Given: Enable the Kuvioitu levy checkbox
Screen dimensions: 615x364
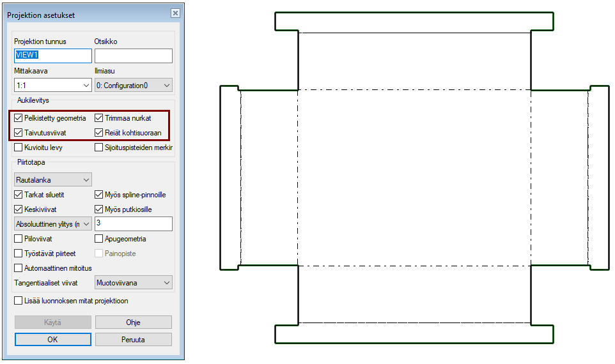Looking at the screenshot, I should pyautogui.click(x=18, y=148).
